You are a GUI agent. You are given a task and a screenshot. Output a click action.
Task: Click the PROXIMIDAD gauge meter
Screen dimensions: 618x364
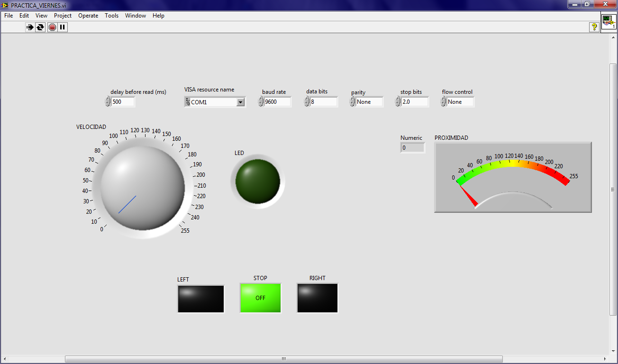pyautogui.click(x=513, y=177)
